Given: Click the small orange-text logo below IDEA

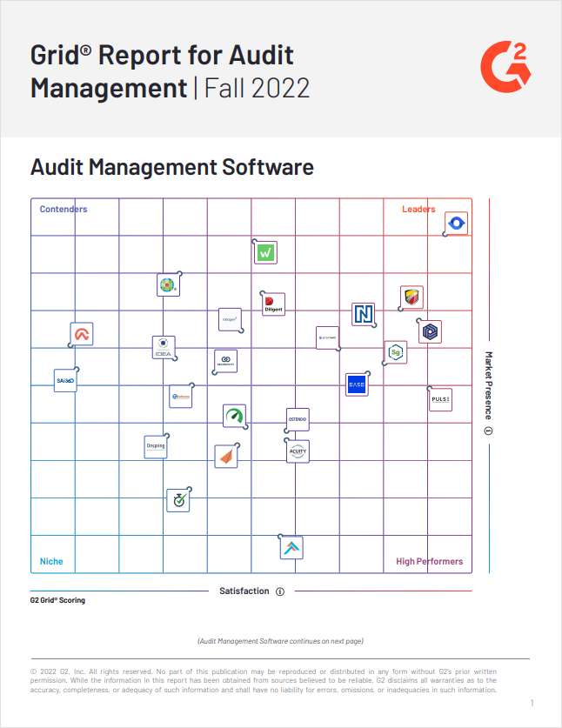Looking at the screenshot, I should (181, 397).
